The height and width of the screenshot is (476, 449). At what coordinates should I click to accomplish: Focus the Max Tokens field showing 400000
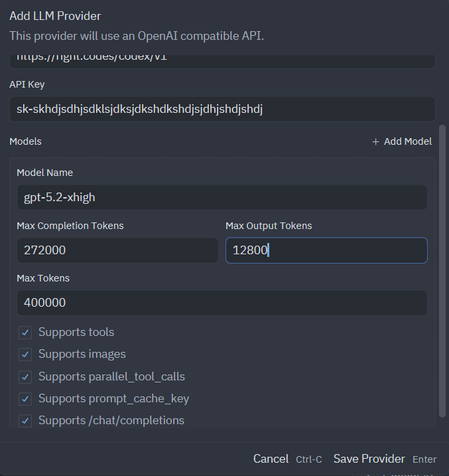click(222, 303)
